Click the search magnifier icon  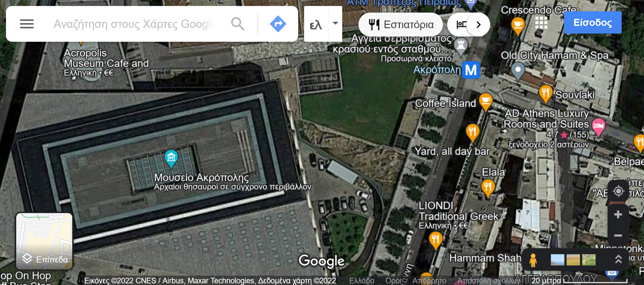click(238, 24)
